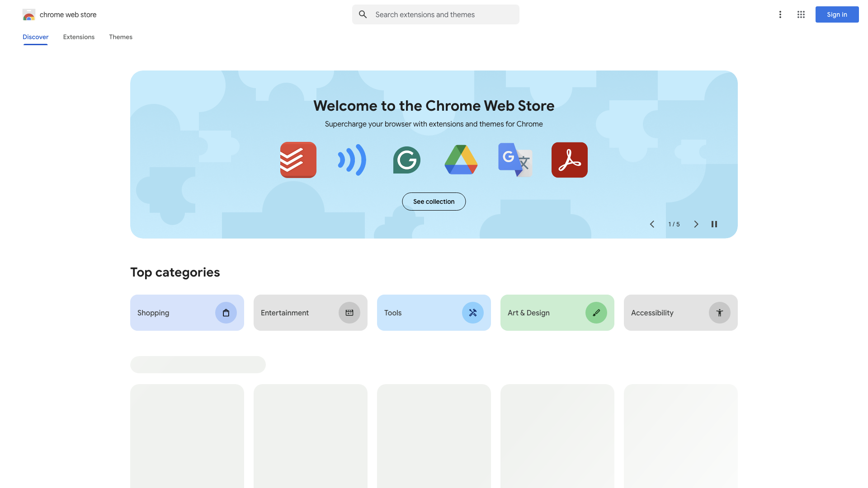Click the Google Drive extension icon
The image size is (868, 488).
[461, 160]
